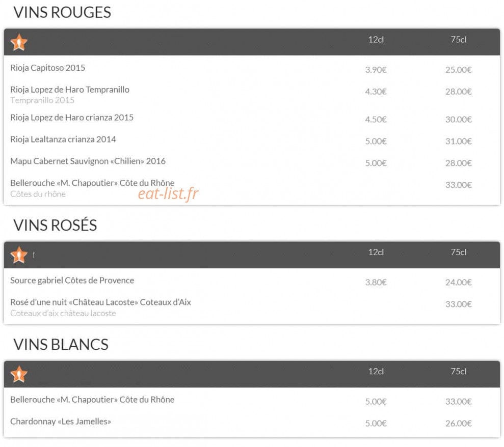Screen dimensions: 504x447
Task: Click the star icon in Vins Rosés header
Action: point(19,255)
